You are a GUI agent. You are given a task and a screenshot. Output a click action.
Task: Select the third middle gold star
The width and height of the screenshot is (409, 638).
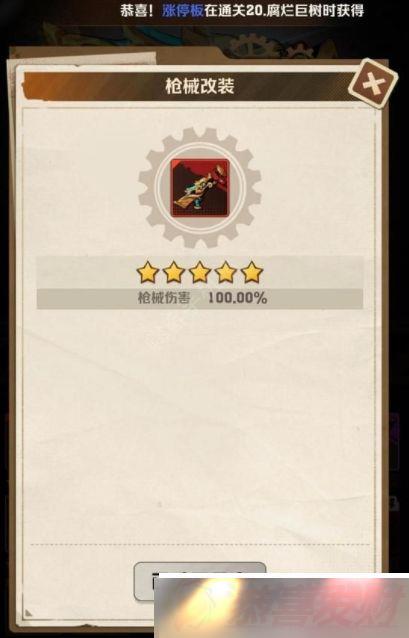pyautogui.click(x=200, y=273)
